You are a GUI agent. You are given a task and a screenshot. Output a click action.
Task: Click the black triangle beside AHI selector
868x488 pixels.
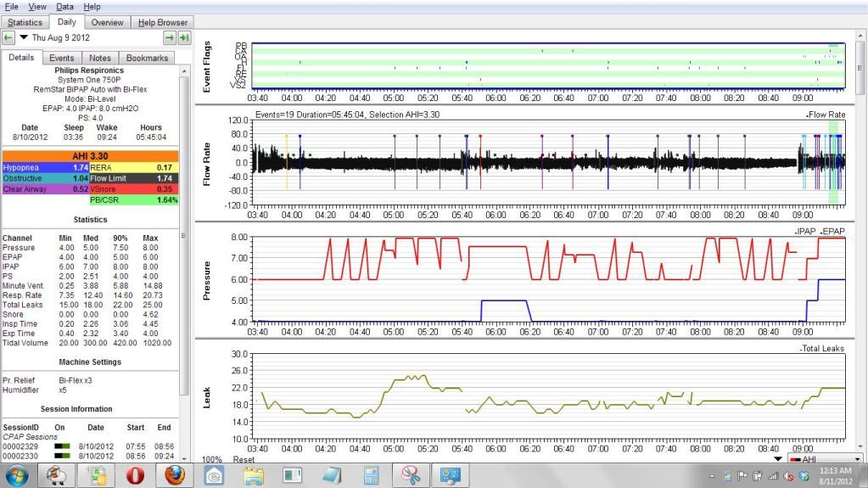point(778,459)
